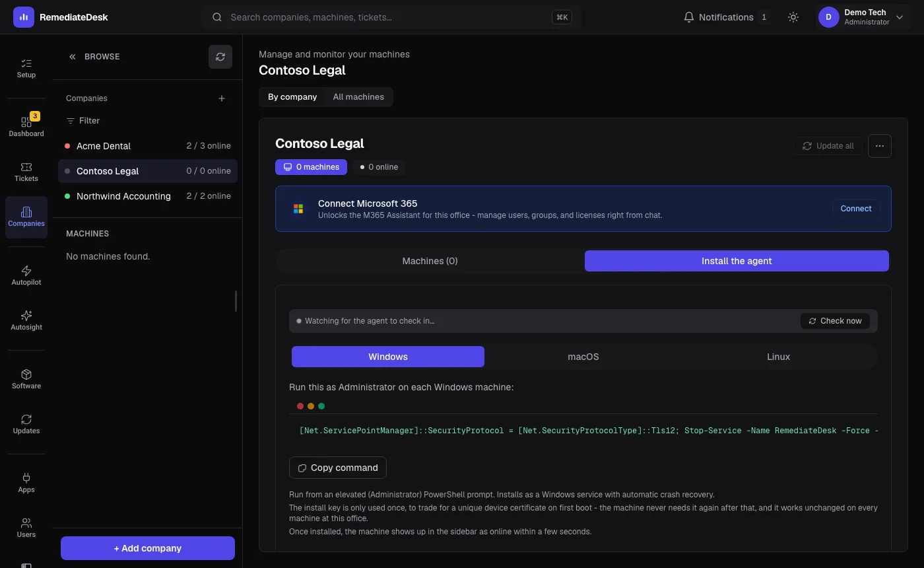Click the browse panel scrollbar handle
The height and width of the screenshot is (568, 924).
[236, 301]
